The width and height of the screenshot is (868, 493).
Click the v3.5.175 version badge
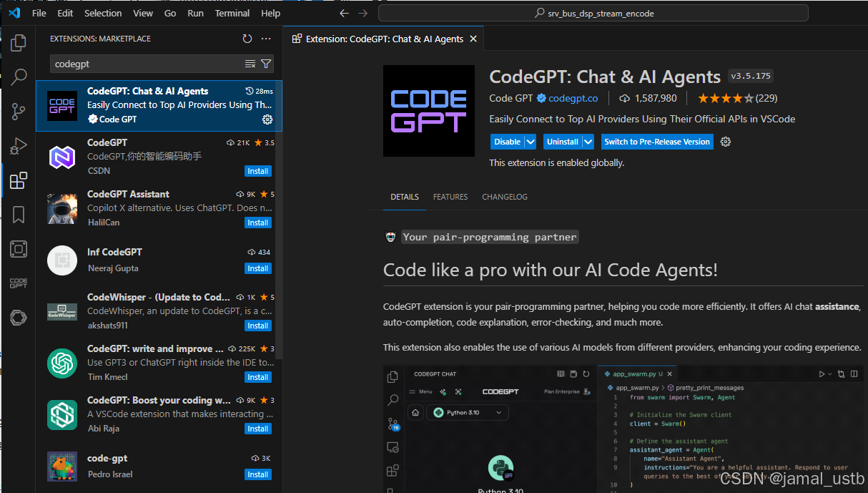751,76
